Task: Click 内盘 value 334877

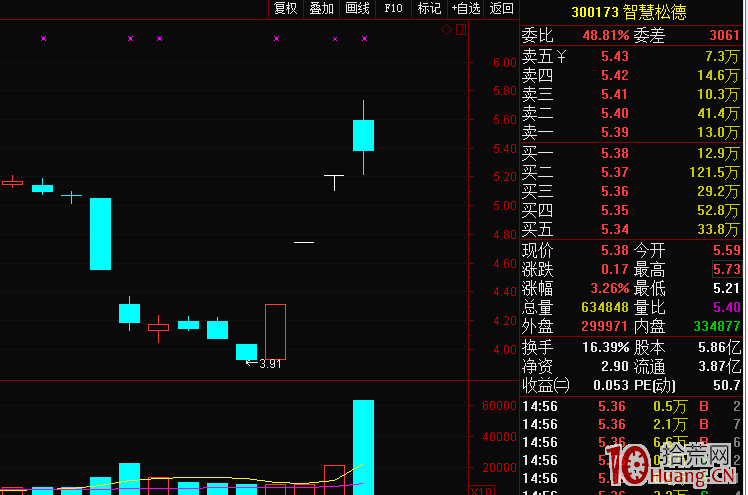Action: (717, 327)
